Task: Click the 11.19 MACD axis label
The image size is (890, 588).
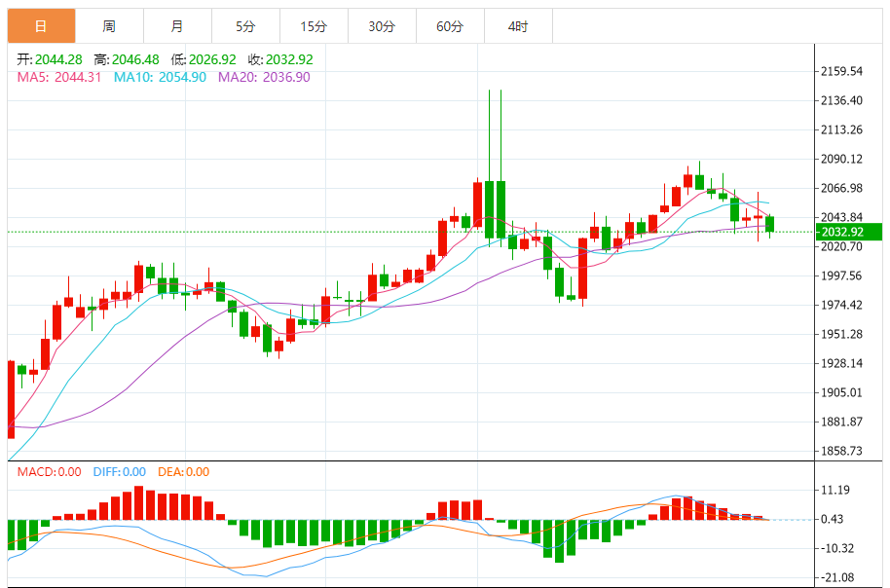Action: [835, 491]
